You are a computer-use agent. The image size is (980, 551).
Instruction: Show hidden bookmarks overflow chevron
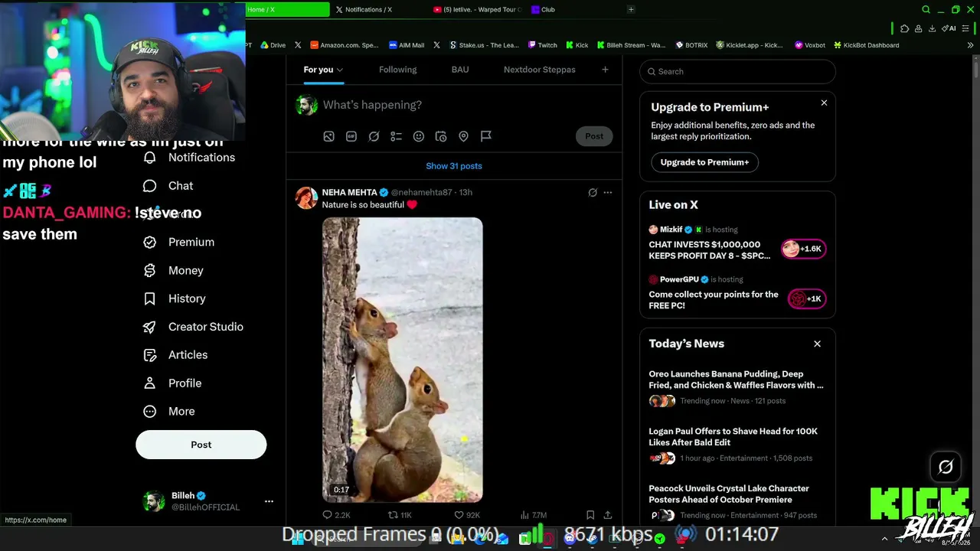click(971, 45)
